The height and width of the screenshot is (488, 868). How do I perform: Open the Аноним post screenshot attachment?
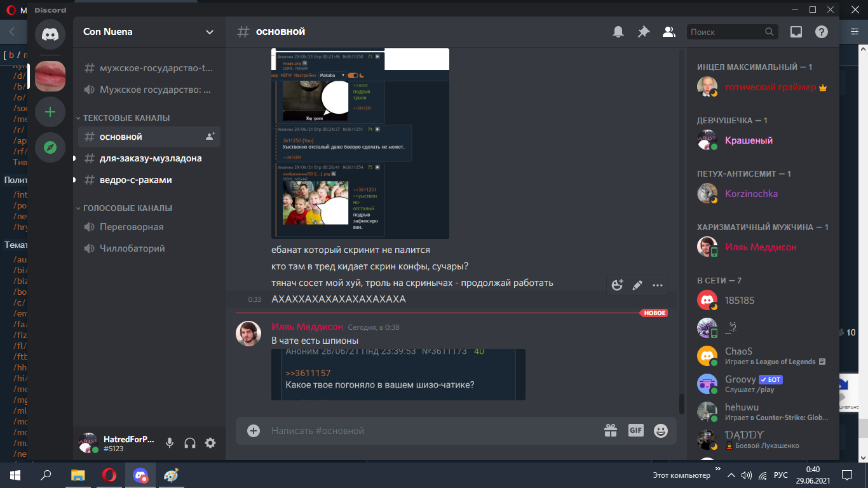click(398, 374)
